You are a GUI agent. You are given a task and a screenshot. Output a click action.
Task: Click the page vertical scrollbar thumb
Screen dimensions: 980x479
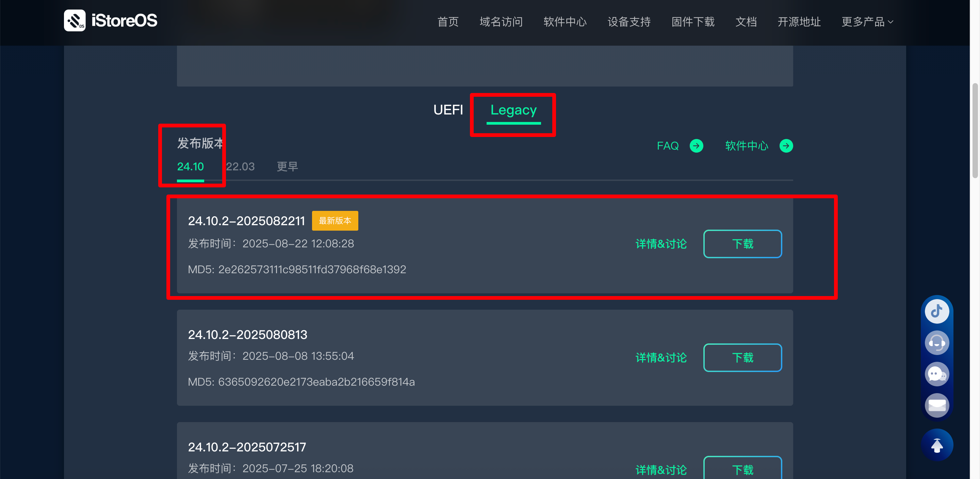[975, 130]
